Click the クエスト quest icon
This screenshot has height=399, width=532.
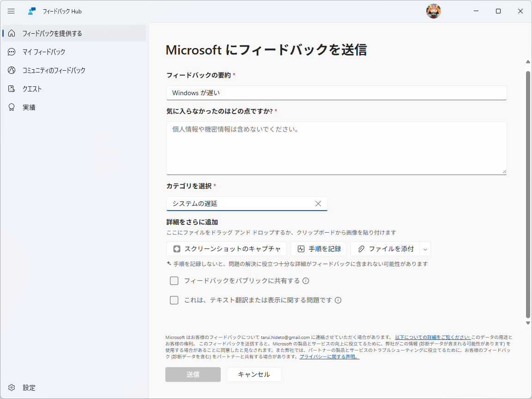12,89
